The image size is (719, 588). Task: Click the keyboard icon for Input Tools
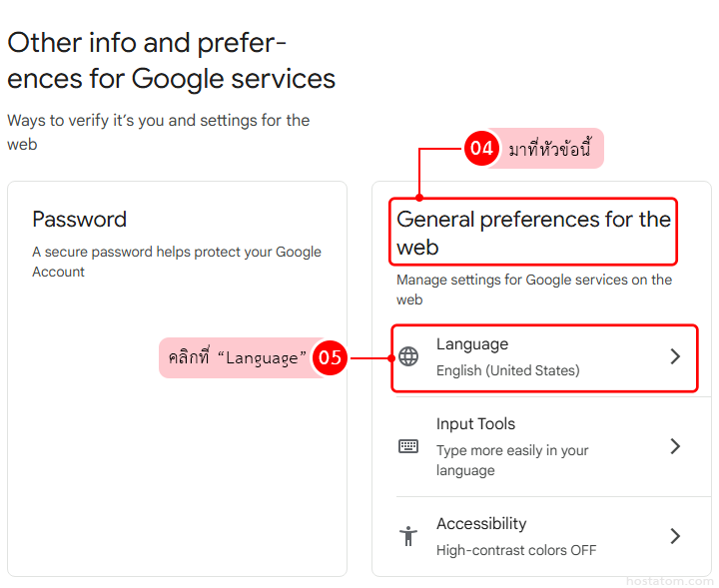(408, 446)
